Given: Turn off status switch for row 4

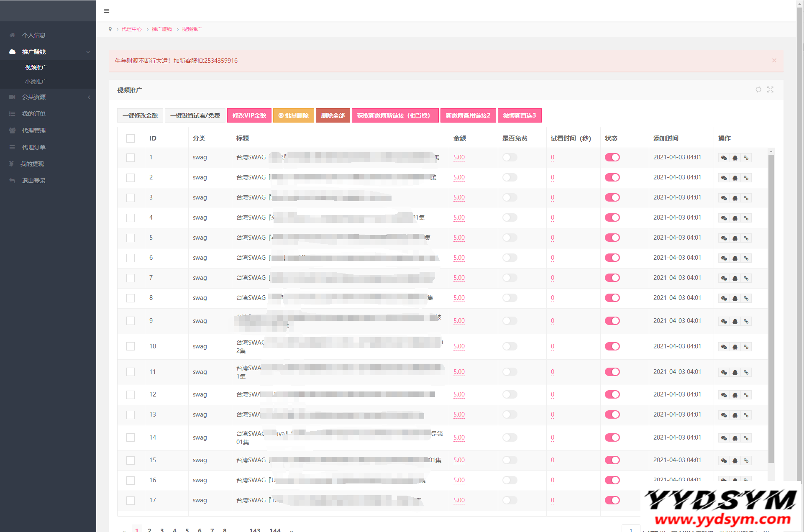Looking at the screenshot, I should pyautogui.click(x=612, y=217).
